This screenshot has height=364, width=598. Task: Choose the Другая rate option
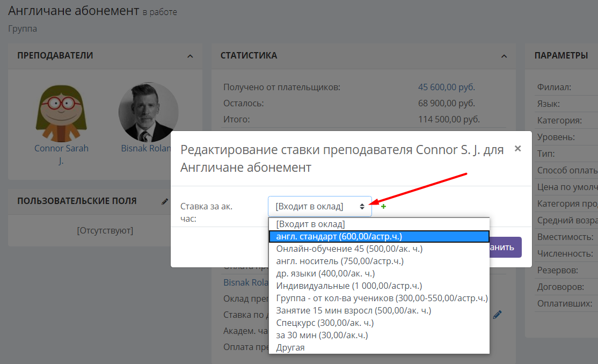point(379,347)
